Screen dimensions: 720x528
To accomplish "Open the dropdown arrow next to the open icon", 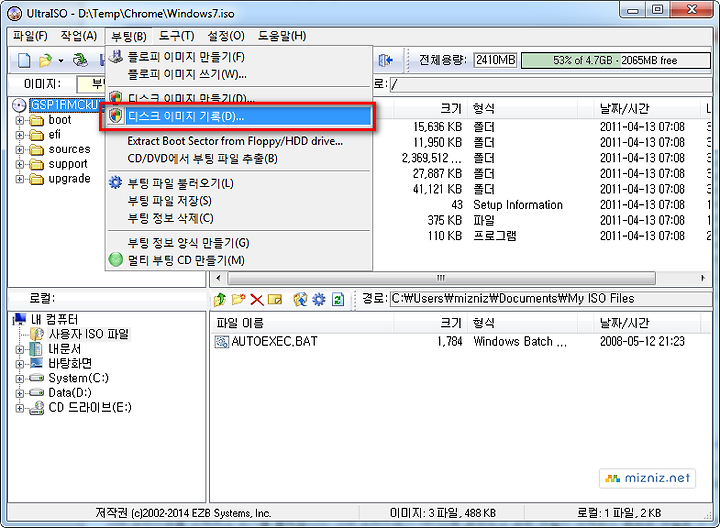I will pos(61,61).
